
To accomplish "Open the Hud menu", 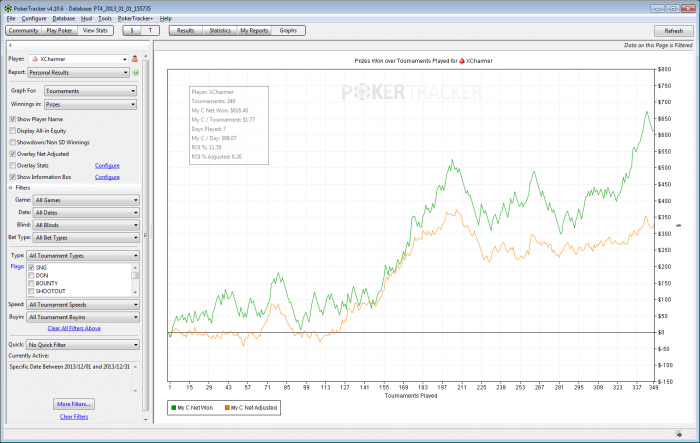I will click(x=88, y=18).
